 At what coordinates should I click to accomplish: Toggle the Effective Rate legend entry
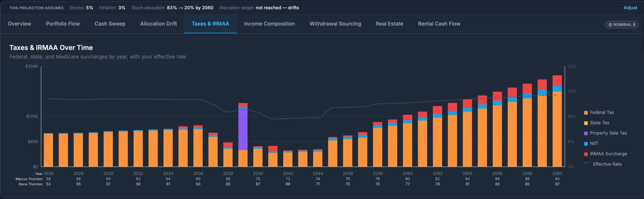603,164
